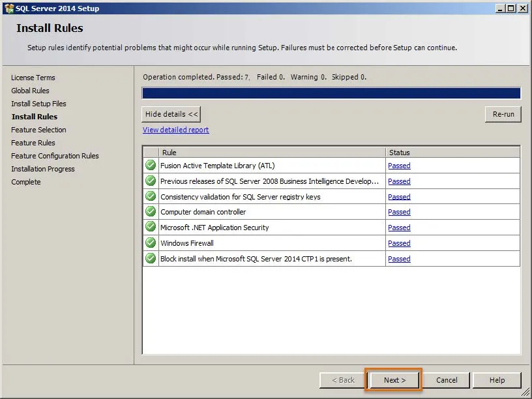Click the Operation completed status line

(x=254, y=77)
